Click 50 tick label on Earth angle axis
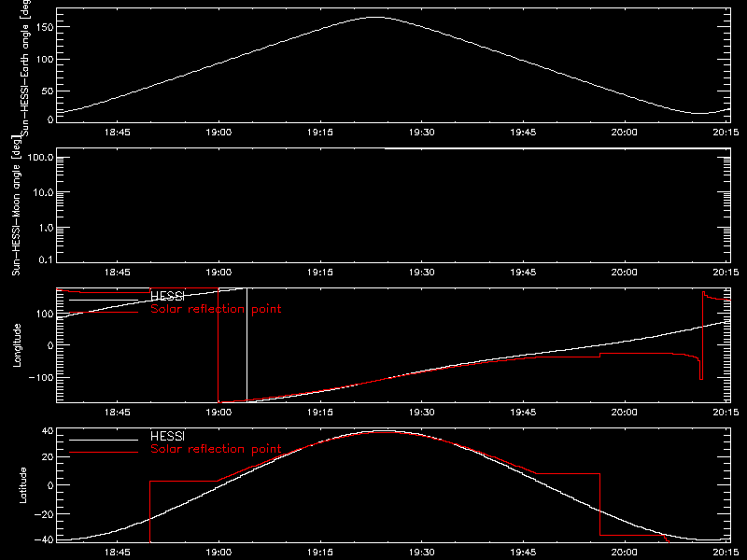The height and width of the screenshot is (560, 747). pos(48,91)
